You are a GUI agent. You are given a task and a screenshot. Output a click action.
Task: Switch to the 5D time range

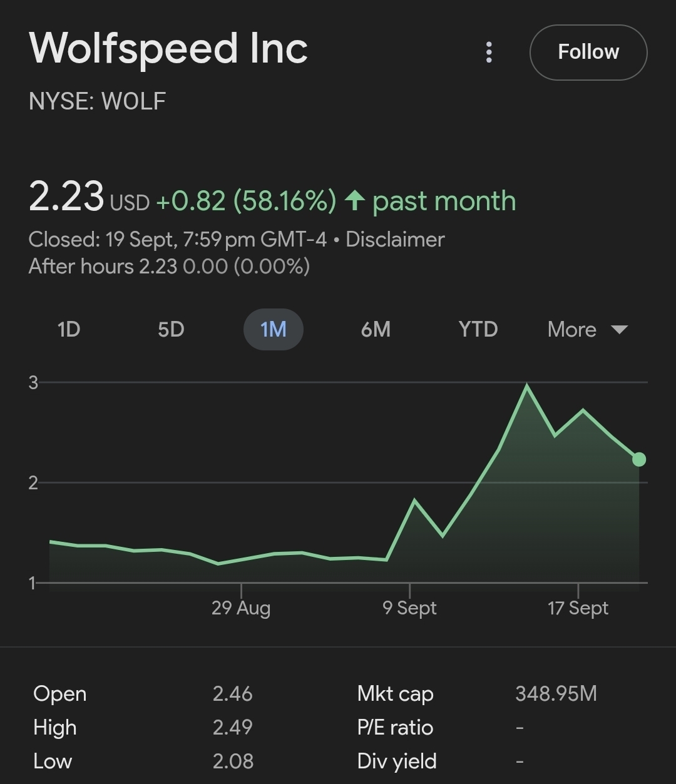pos(171,329)
